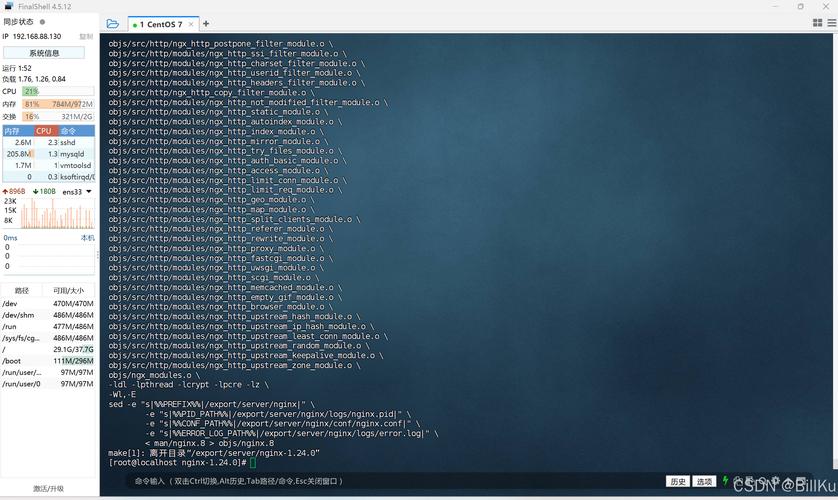Expand the ens33 network interface dropdown
Screen dimensions: 838x500
(x=88, y=191)
